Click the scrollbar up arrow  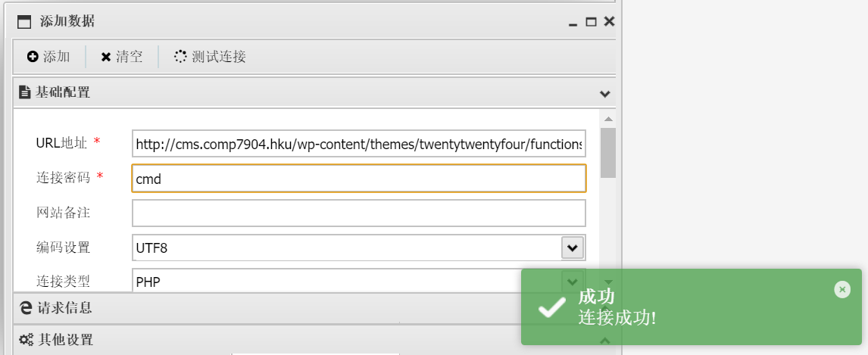607,119
